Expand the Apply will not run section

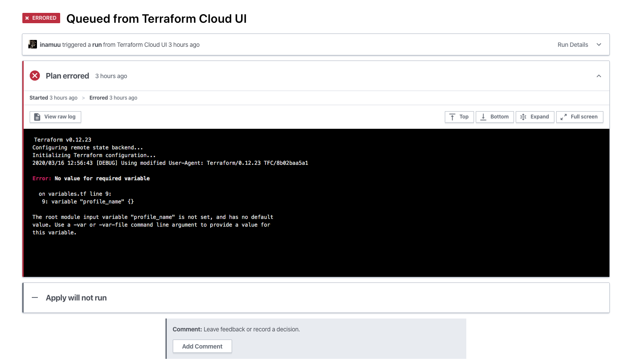76,298
